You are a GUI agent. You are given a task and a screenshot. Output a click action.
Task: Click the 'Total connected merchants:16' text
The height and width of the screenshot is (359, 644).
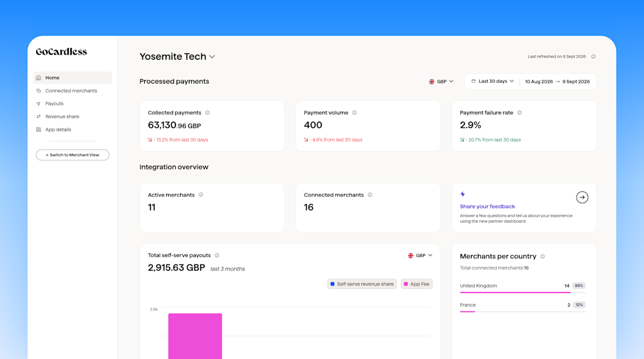[x=494, y=268]
